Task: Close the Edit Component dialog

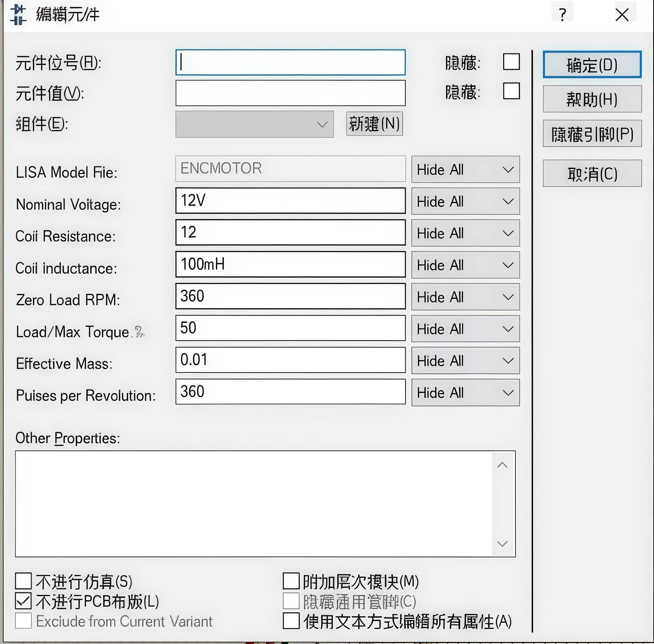Action: point(622,15)
